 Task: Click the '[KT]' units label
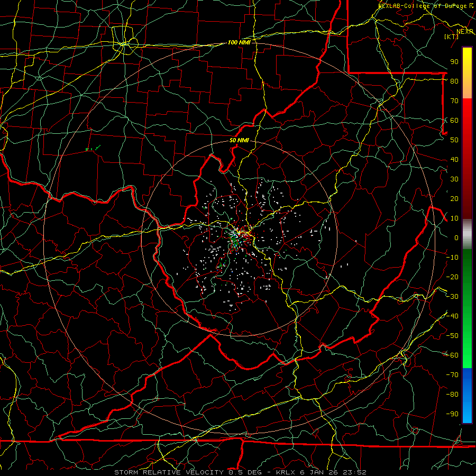(x=452, y=36)
